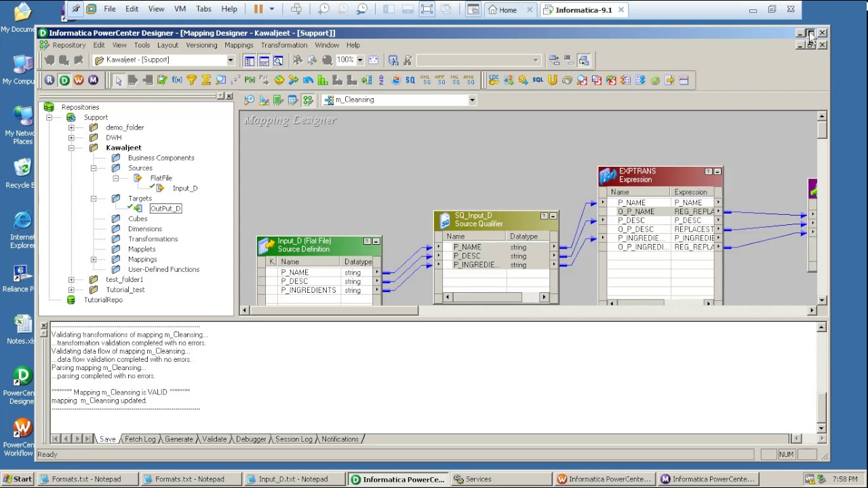Open the Mappings menu
The width and height of the screenshot is (868, 488).
point(239,45)
